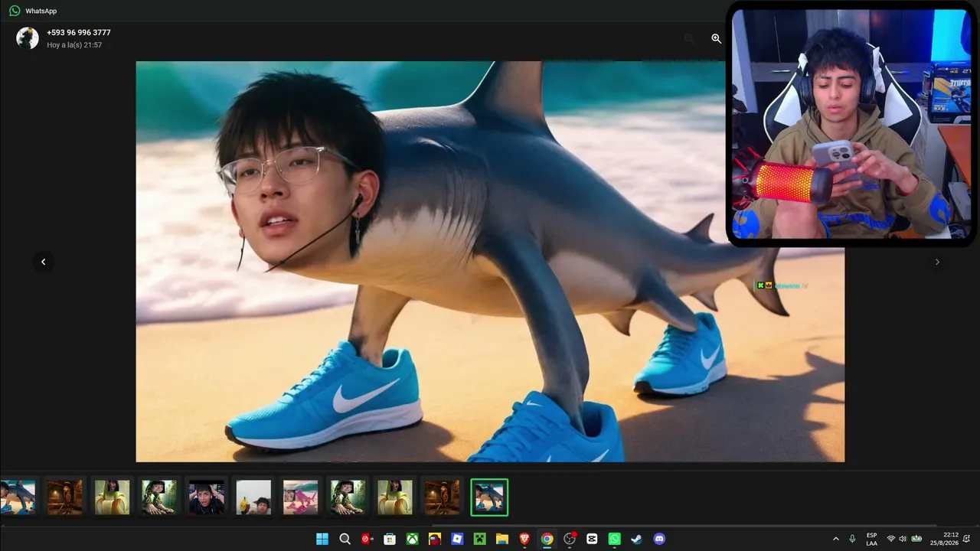Click the main shark image
The height and width of the screenshot is (551, 980).
tap(490, 262)
